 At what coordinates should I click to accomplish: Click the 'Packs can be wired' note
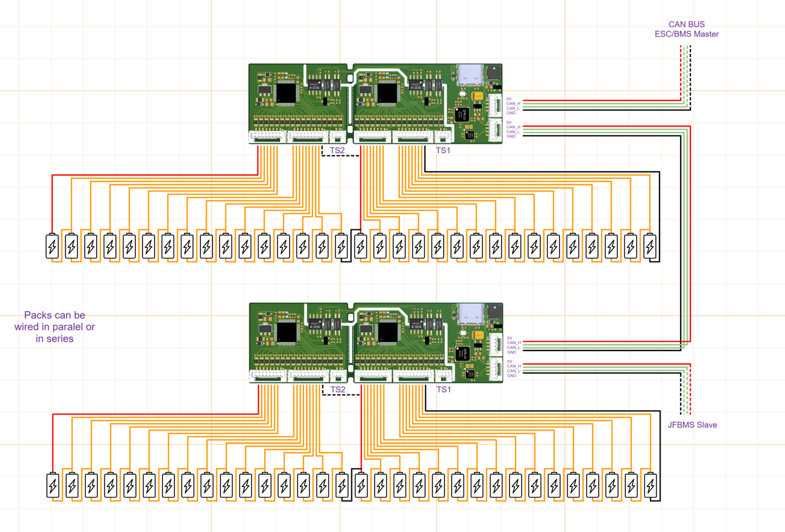(x=54, y=327)
